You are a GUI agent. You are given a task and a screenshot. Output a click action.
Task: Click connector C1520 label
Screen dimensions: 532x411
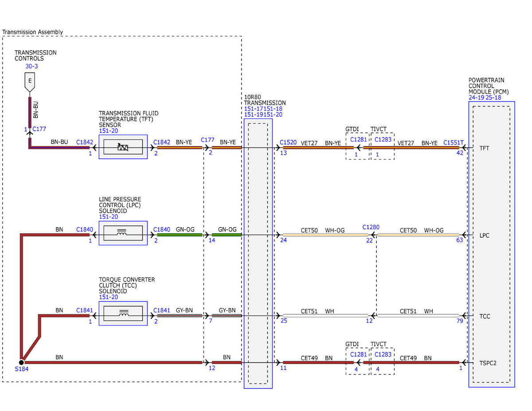(288, 143)
